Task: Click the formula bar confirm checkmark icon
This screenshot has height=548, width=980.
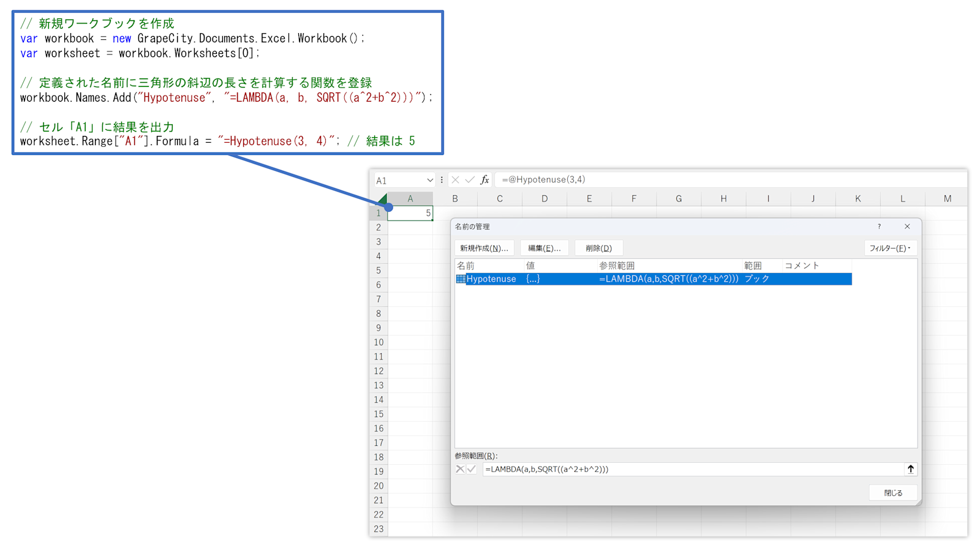Action: (x=470, y=180)
